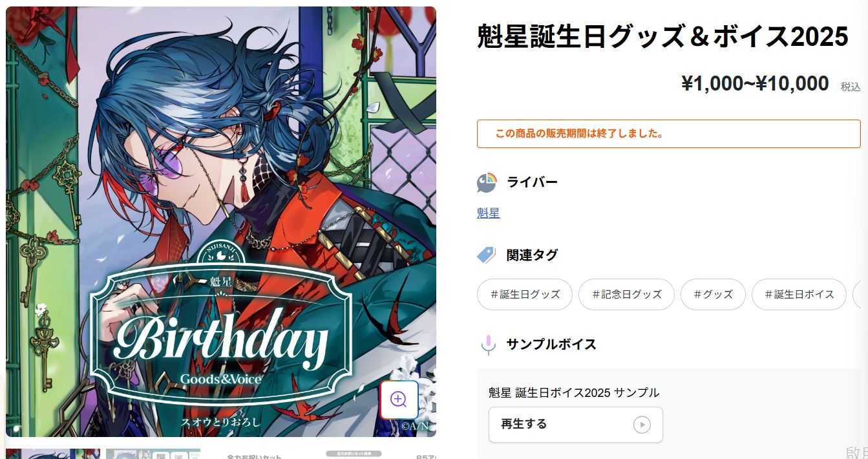Select the second goods thumbnail
This screenshot has height=459, width=868.
(x=153, y=454)
